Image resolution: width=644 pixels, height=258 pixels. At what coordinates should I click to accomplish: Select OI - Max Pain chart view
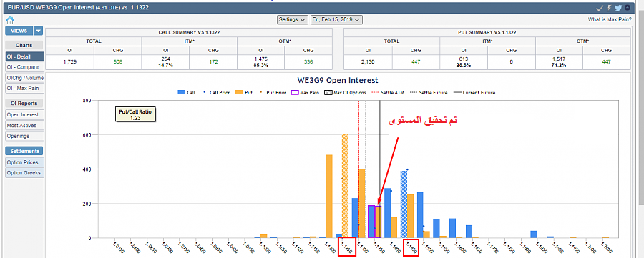pos(24,88)
